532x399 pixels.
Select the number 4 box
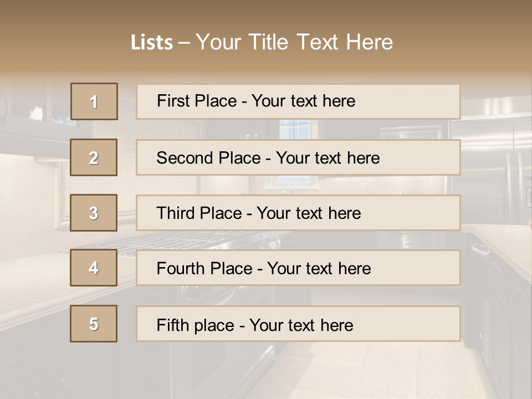pos(94,268)
